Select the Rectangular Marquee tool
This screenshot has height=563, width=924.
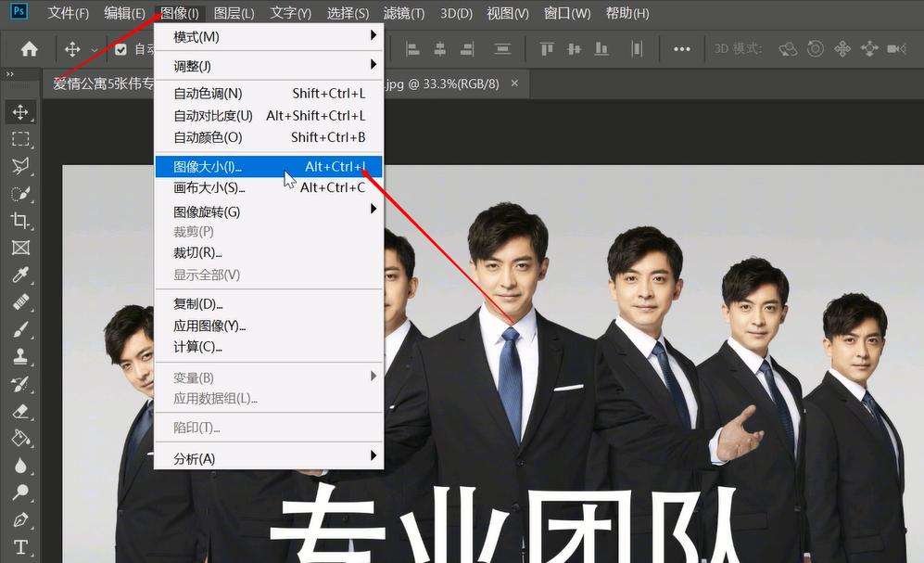[x=20, y=139]
